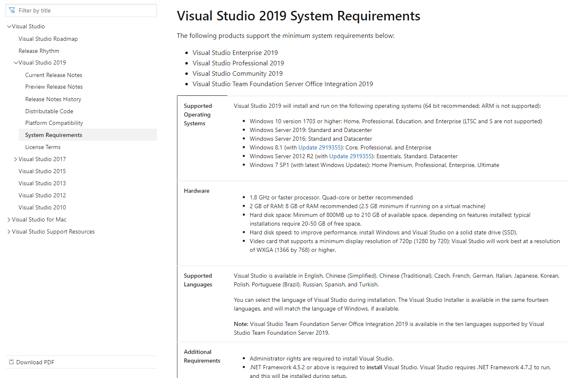
Task: Open Preview Release Notes
Action: [x=54, y=87]
